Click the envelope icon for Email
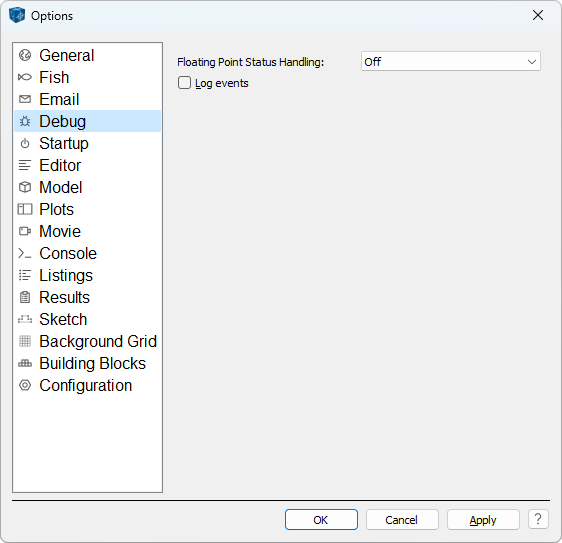This screenshot has width=562, height=543. (x=25, y=99)
